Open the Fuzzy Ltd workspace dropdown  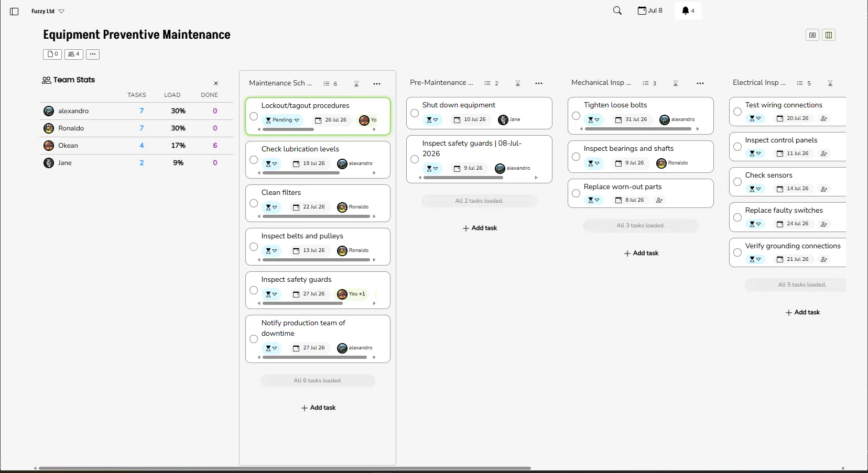click(x=48, y=11)
